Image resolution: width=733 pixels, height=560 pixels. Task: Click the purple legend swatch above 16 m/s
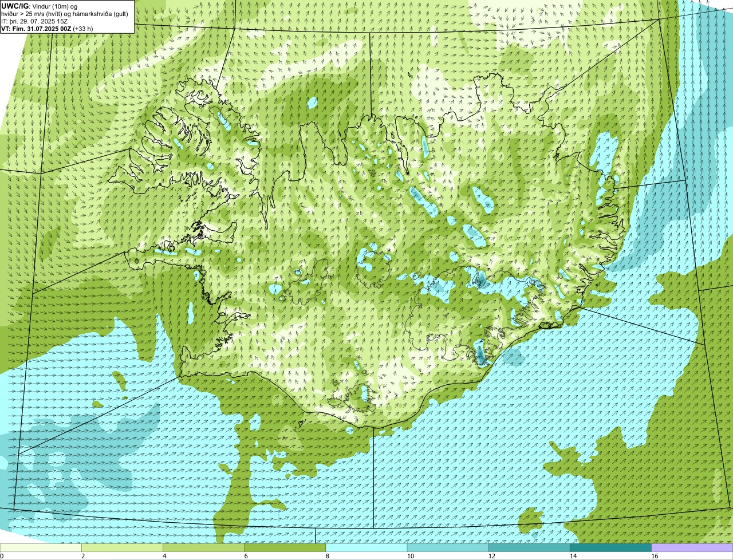(x=692, y=548)
